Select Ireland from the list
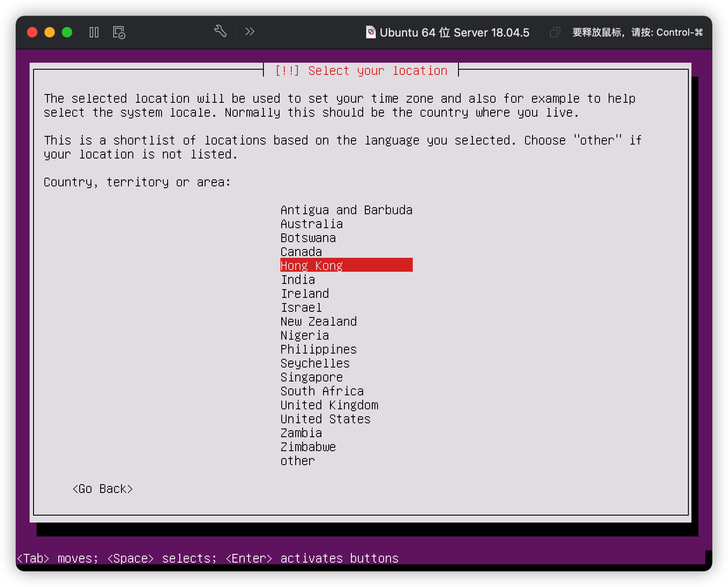 [347, 293]
